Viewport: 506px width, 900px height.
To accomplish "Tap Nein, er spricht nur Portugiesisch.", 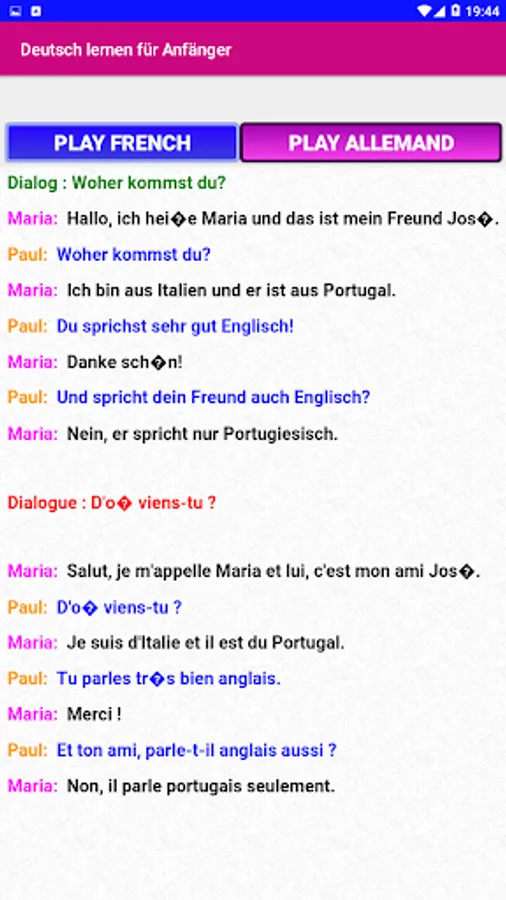I will 203,434.
